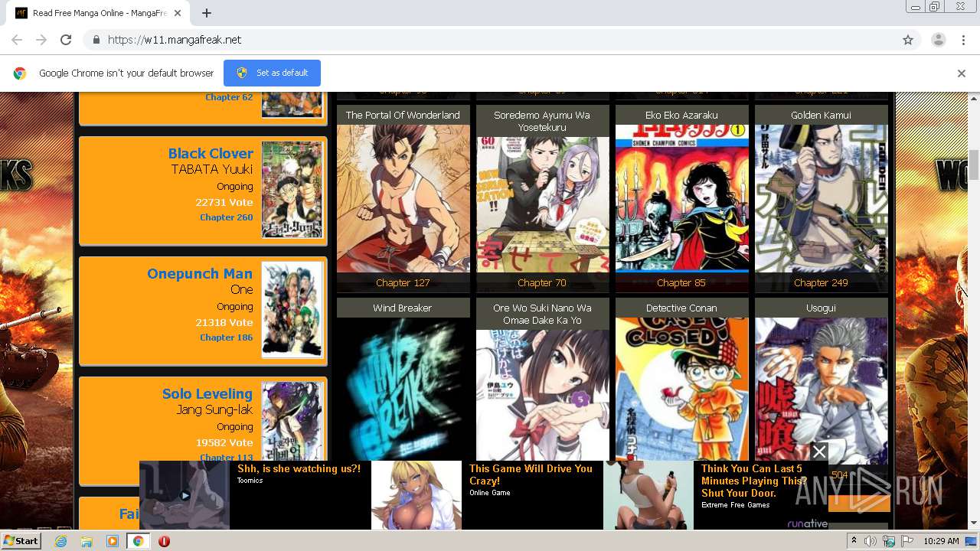
Task: Click Onepunch Man cover thumbnail
Action: click(x=292, y=309)
